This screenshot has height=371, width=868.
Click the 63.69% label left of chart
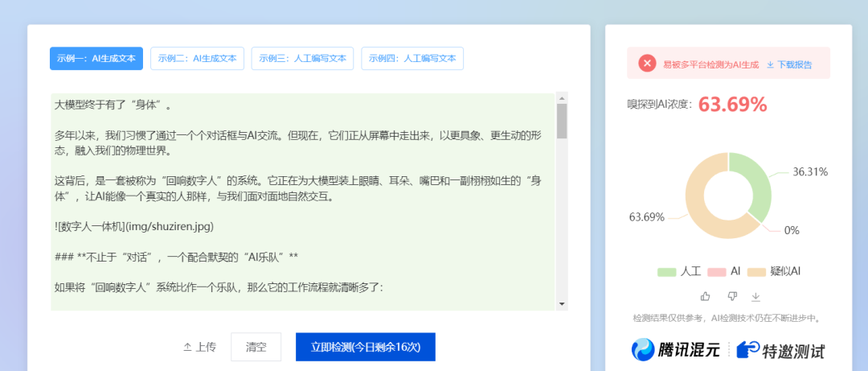tap(646, 216)
